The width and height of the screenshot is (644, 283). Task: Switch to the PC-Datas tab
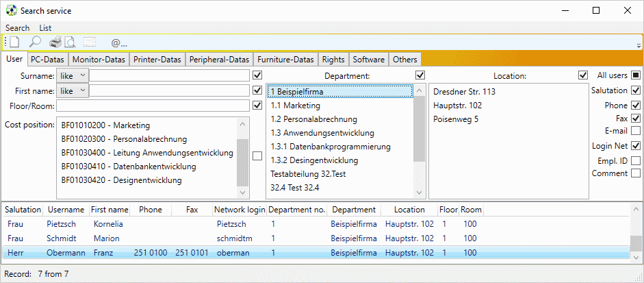tap(48, 60)
